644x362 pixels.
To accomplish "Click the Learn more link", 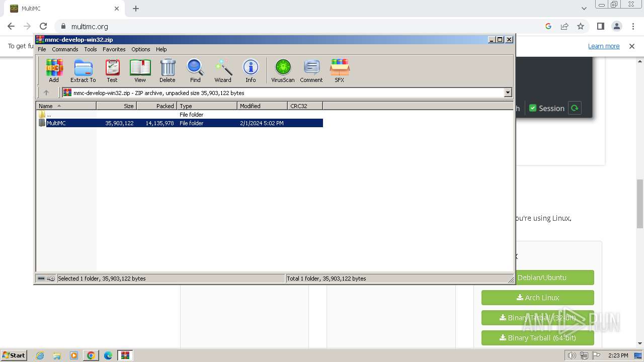I will 604,46.
